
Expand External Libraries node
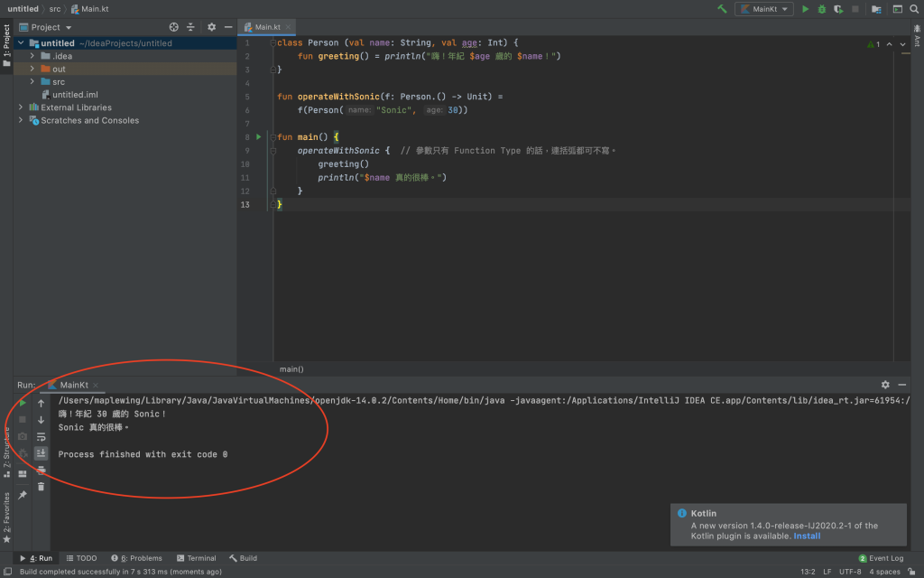point(22,107)
